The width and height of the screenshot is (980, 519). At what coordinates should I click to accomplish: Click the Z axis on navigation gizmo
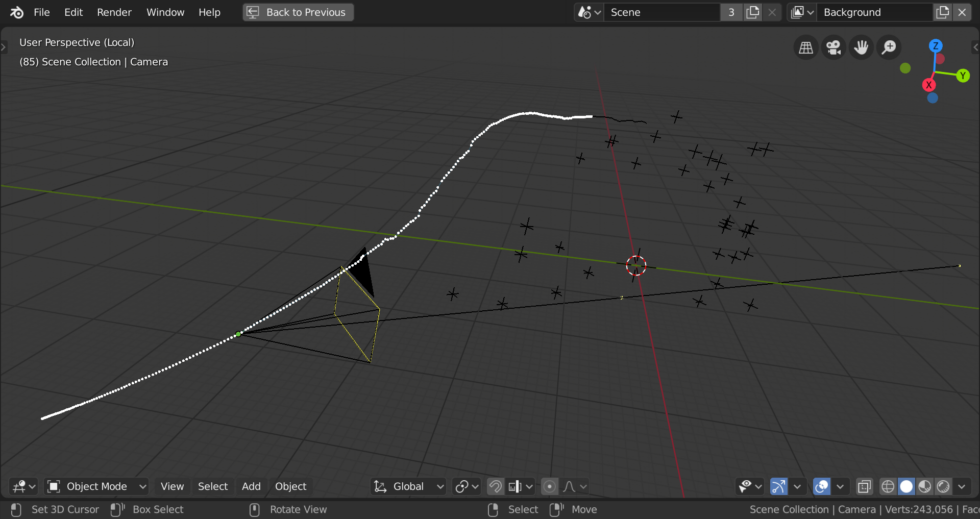[935, 46]
